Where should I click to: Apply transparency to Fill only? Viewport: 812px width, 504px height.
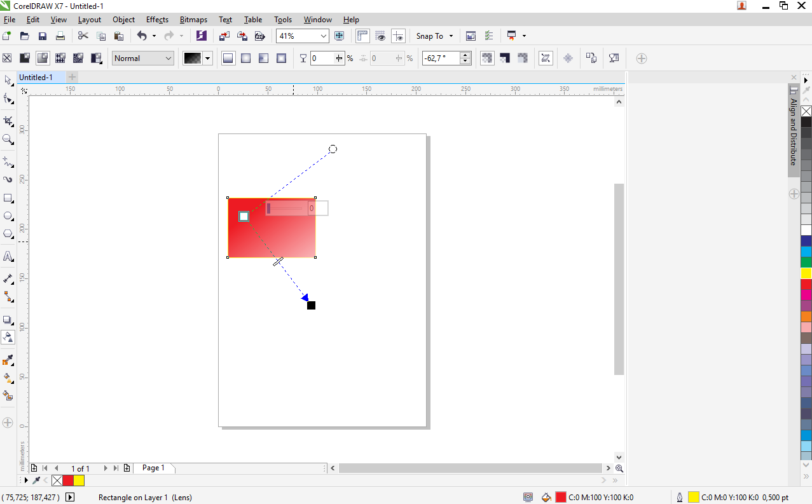505,58
